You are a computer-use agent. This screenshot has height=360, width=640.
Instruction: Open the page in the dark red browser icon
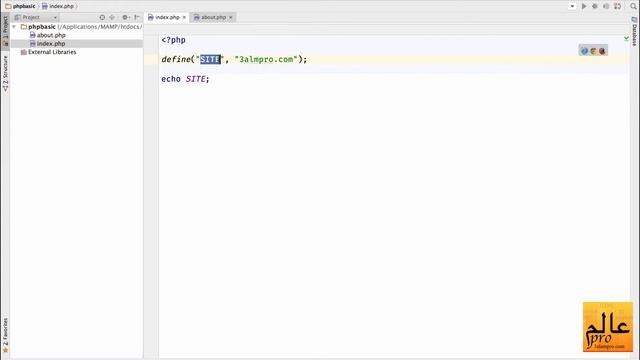(602, 51)
